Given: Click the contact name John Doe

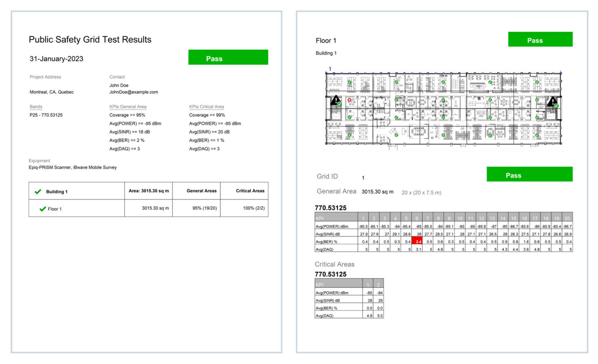Looking at the screenshot, I should (x=119, y=85).
